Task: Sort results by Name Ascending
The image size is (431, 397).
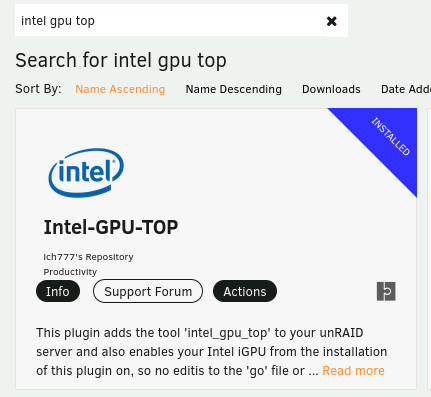Action: pos(120,89)
